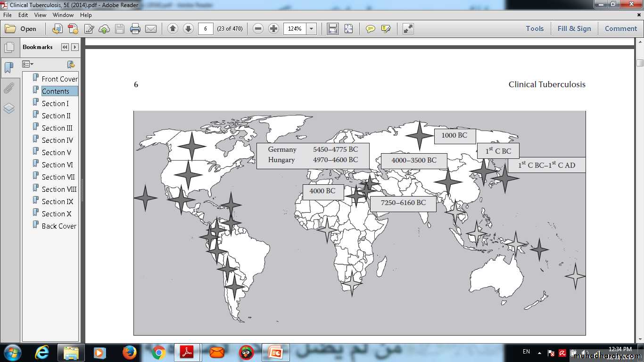Add a sticky note comment
This screenshot has width=644, height=362.
pos(371,29)
